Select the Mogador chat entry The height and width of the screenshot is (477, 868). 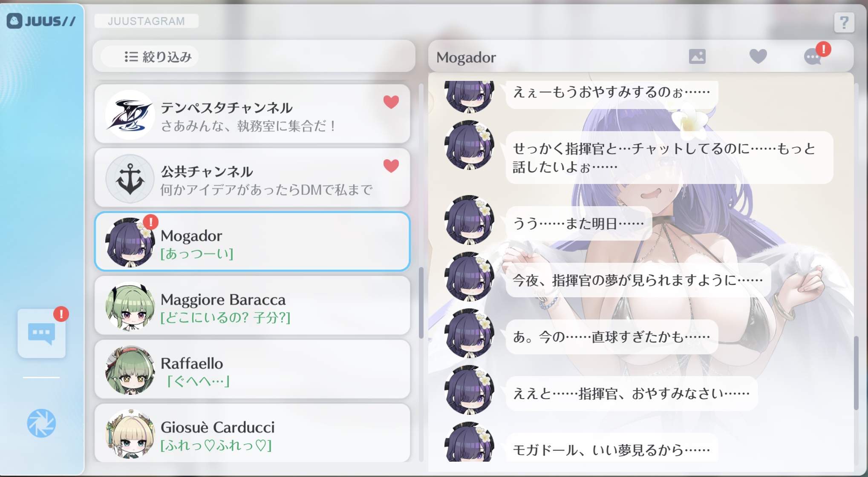(252, 241)
